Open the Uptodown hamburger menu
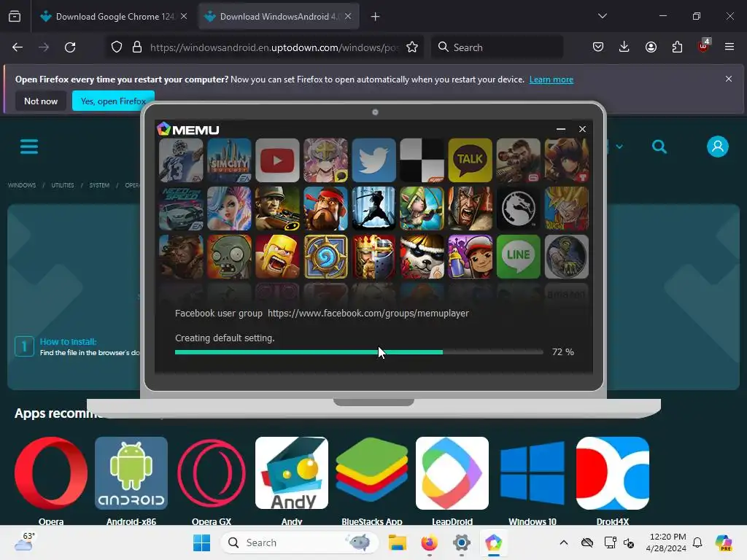The image size is (747, 560). pyautogui.click(x=29, y=147)
